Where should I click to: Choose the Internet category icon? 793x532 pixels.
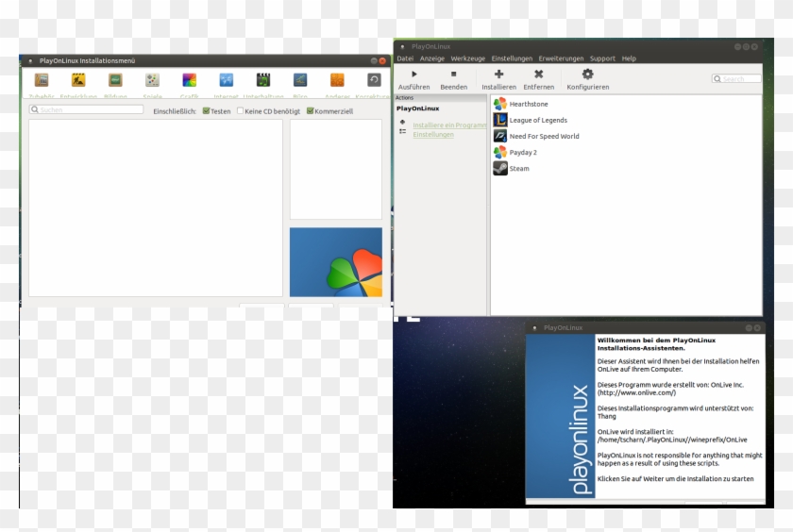226,80
